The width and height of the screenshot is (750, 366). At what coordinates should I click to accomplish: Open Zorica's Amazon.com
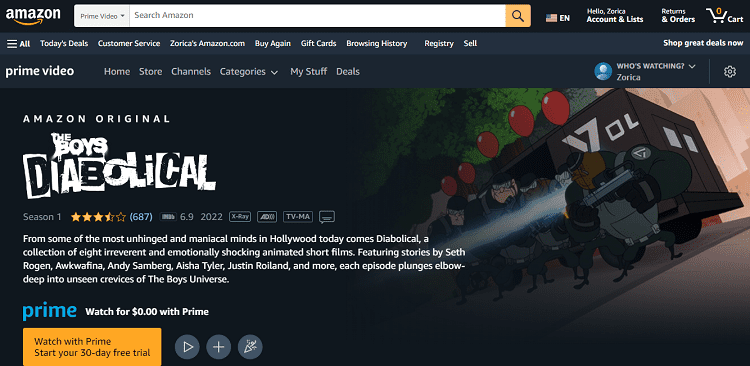click(207, 44)
